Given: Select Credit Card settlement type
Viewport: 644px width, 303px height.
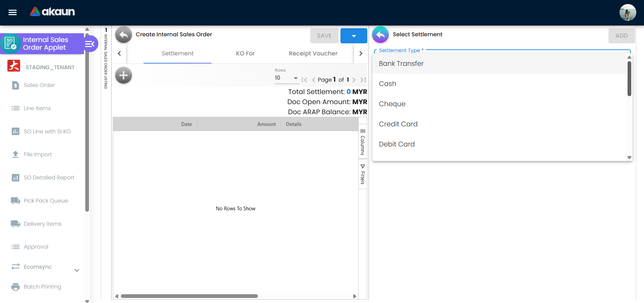Looking at the screenshot, I should (x=398, y=124).
